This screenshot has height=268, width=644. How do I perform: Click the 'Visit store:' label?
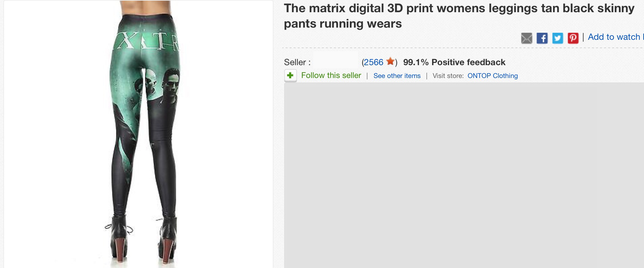448,76
